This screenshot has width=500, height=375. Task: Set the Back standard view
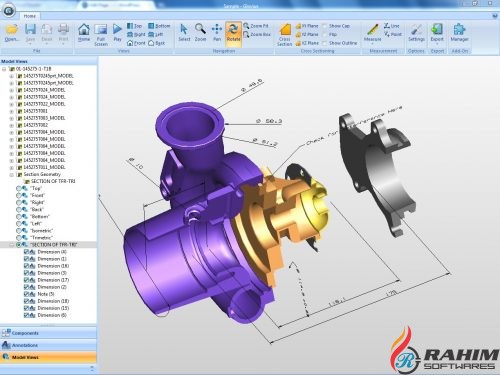point(156,43)
